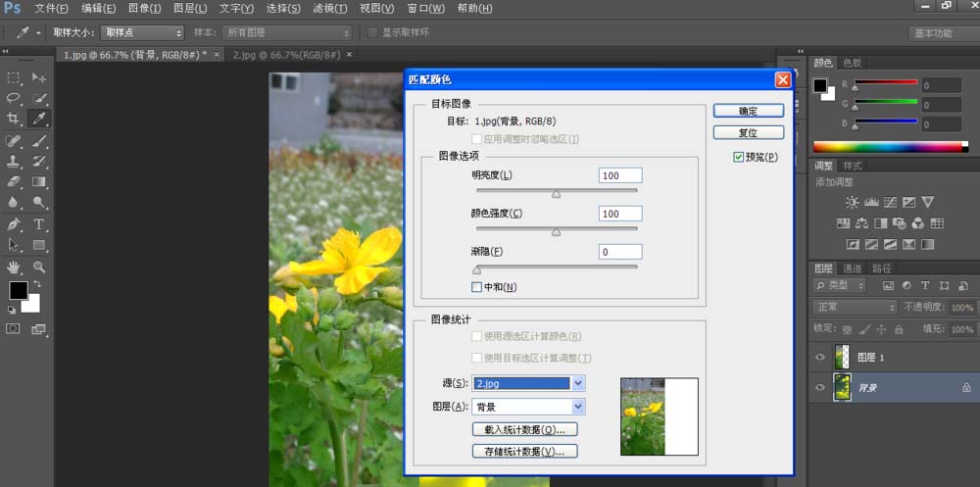Click the 明亮度 luminance slider handle
Viewport: 980px width, 487px height.
click(x=556, y=194)
